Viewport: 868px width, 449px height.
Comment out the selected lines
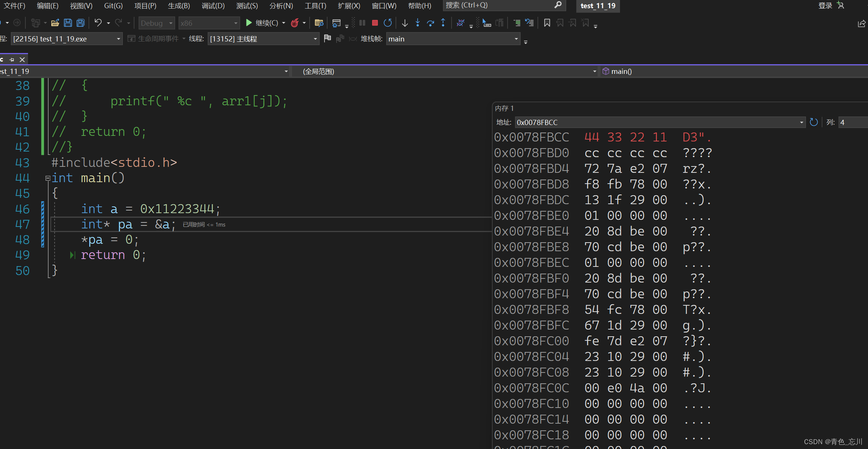[x=517, y=23]
